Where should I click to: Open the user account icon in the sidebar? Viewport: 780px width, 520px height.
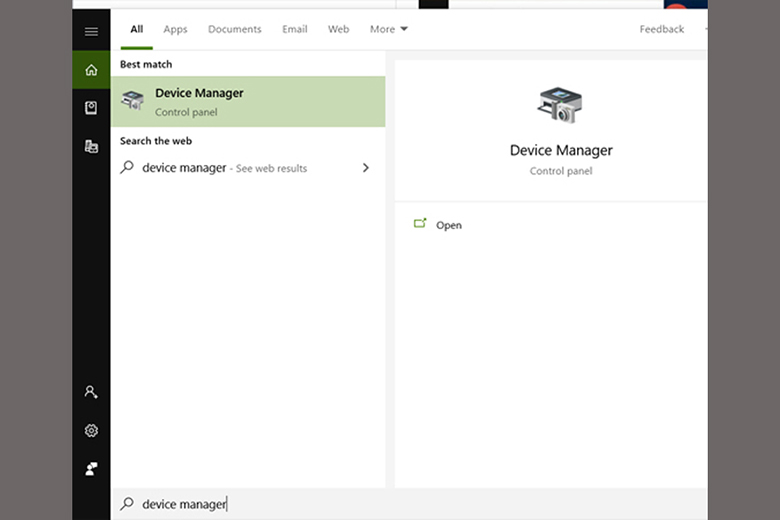91,392
